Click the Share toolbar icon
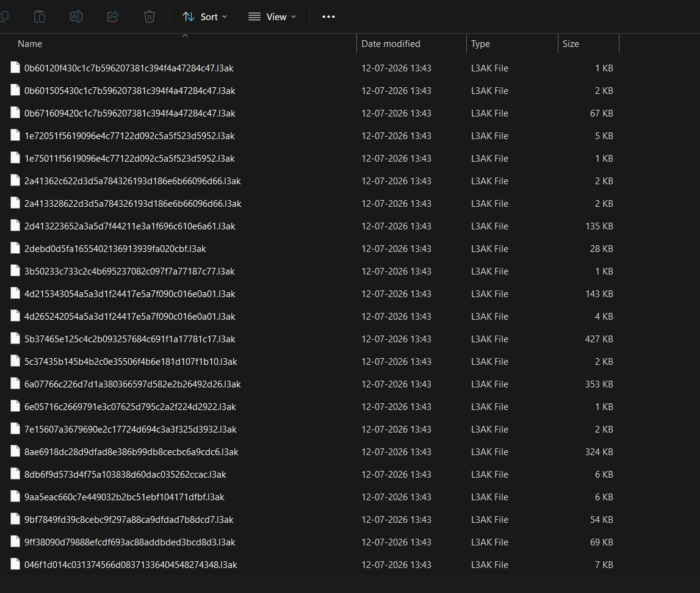This screenshot has height=593, width=700. 113,17
